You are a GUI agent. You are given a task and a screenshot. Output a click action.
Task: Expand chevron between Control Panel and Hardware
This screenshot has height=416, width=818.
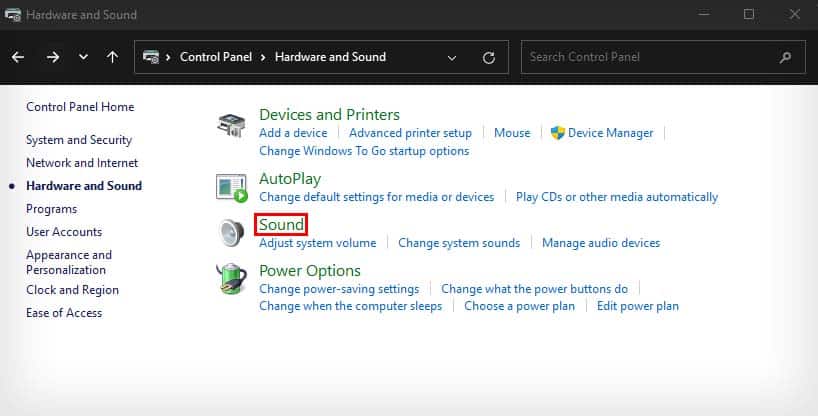[x=263, y=57]
